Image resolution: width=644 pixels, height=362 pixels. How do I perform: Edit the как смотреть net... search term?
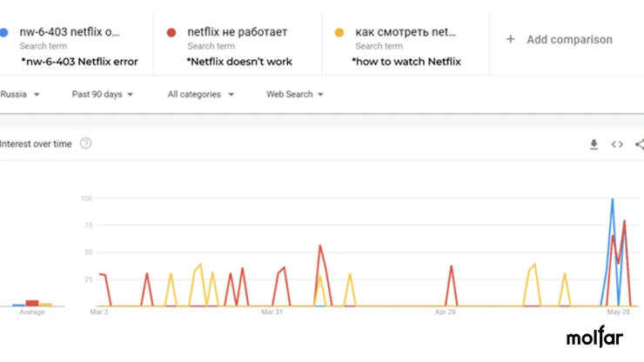406,32
